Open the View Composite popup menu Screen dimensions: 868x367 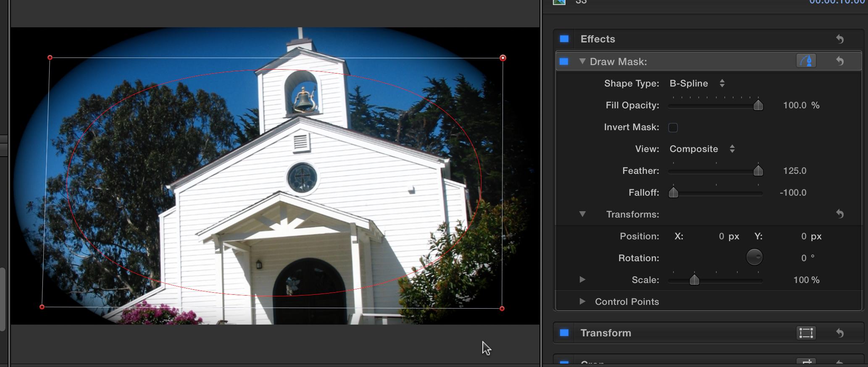pos(702,149)
